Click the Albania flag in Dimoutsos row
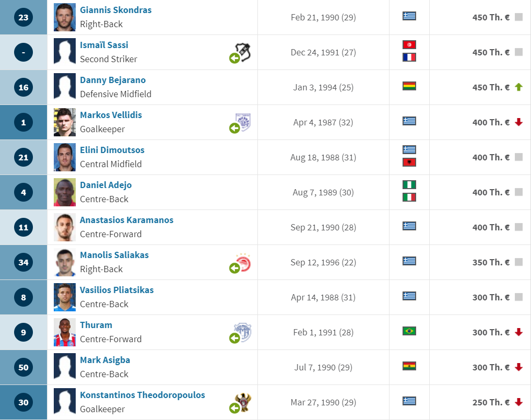The image size is (531, 420). point(409,162)
